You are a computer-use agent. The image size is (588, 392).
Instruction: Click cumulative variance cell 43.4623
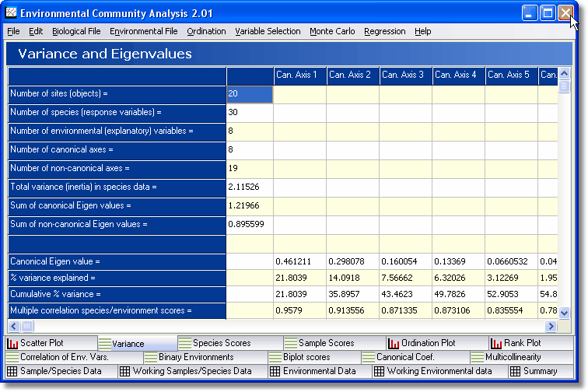(405, 294)
